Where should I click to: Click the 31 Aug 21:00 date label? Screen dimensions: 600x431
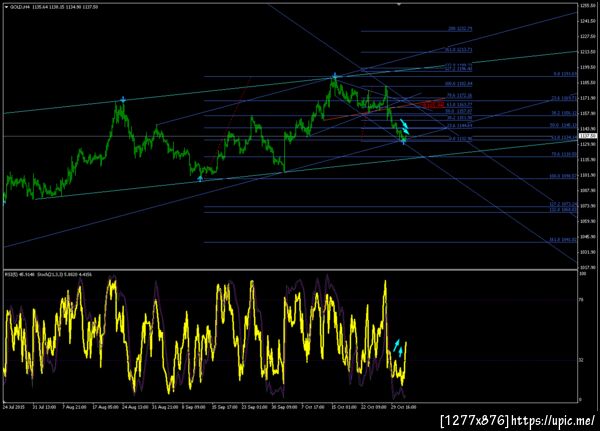[165, 407]
